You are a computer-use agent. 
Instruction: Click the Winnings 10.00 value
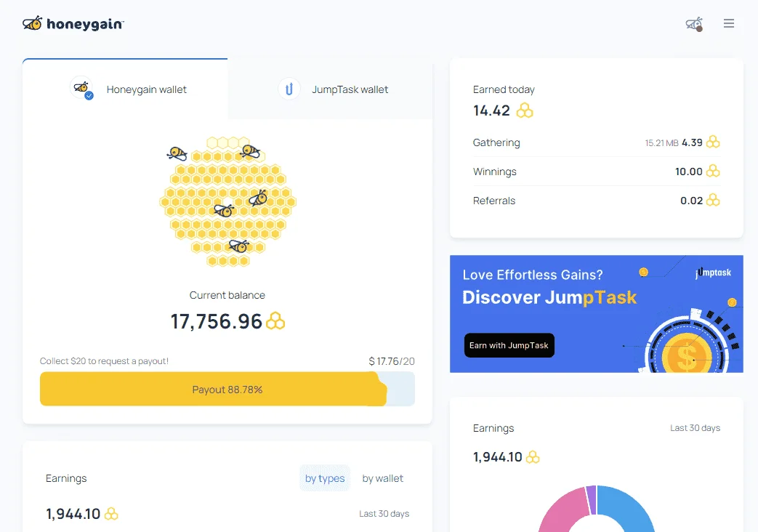tap(688, 172)
